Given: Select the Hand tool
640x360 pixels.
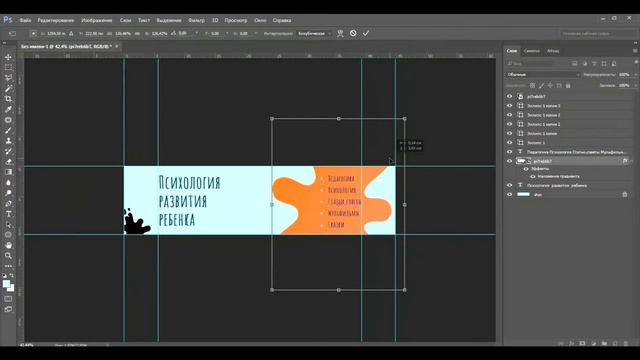Looking at the screenshot, I should 8,245.
